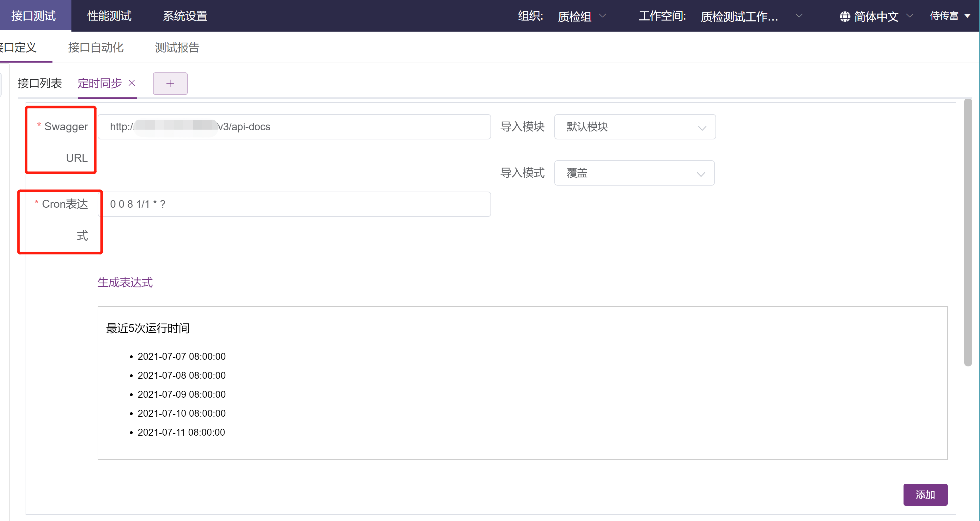Focus the Cron表达式 input field

[x=294, y=204]
